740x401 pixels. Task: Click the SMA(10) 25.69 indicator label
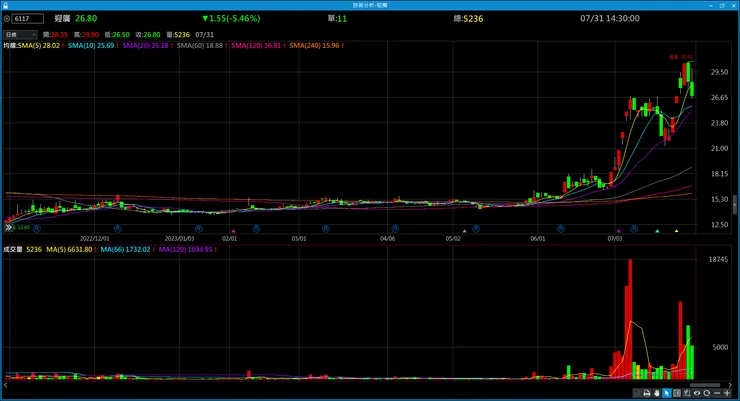pos(91,46)
